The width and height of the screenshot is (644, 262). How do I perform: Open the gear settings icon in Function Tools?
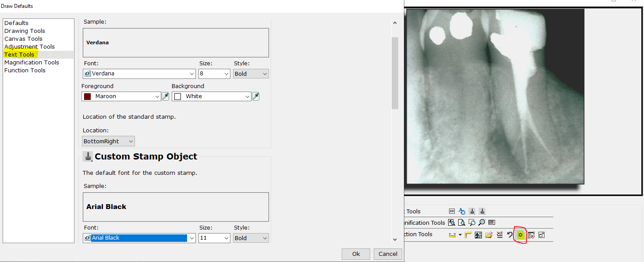[x=520, y=235]
